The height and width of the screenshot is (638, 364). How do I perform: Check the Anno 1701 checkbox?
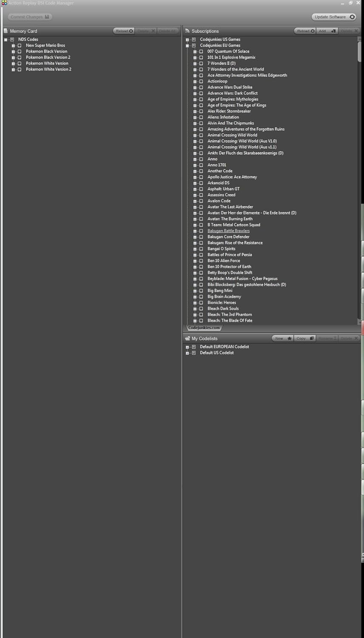point(201,165)
